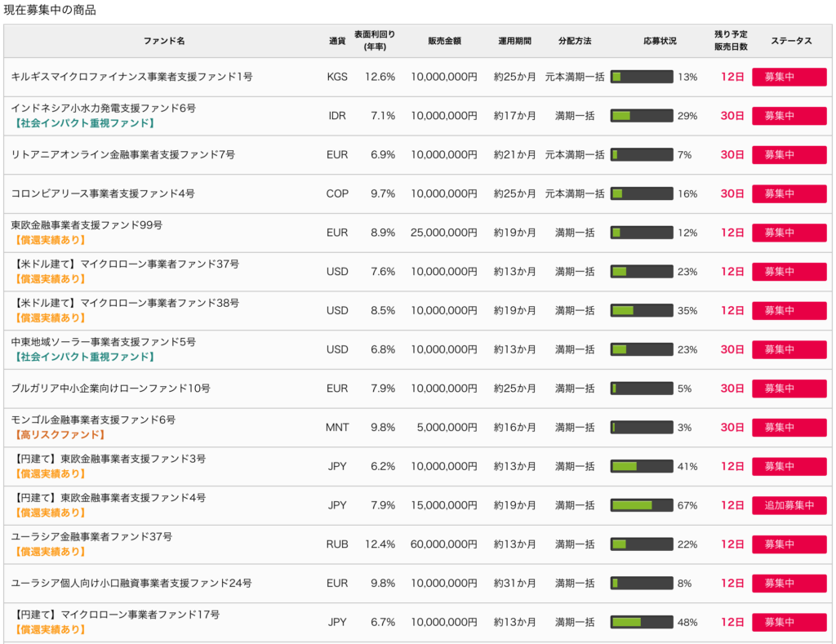Click the 約31か月 period cell
Viewport: 836px width, 644px height.
coord(514,584)
